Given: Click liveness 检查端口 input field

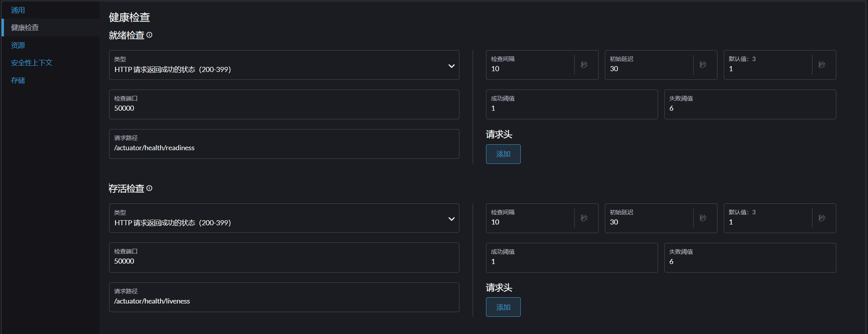Looking at the screenshot, I should (x=284, y=261).
